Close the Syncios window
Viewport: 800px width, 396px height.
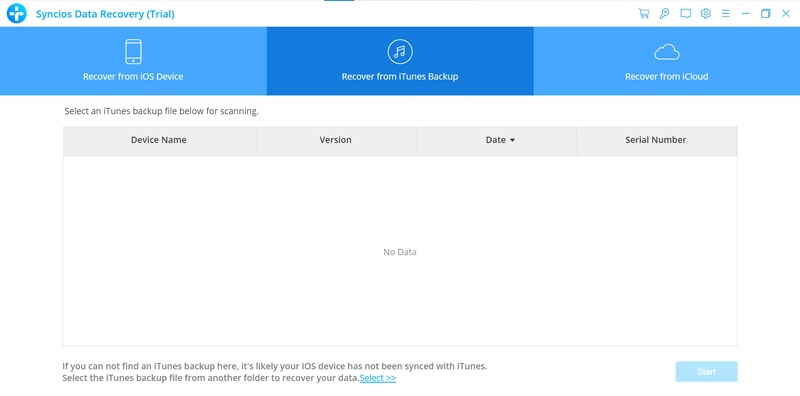(786, 14)
